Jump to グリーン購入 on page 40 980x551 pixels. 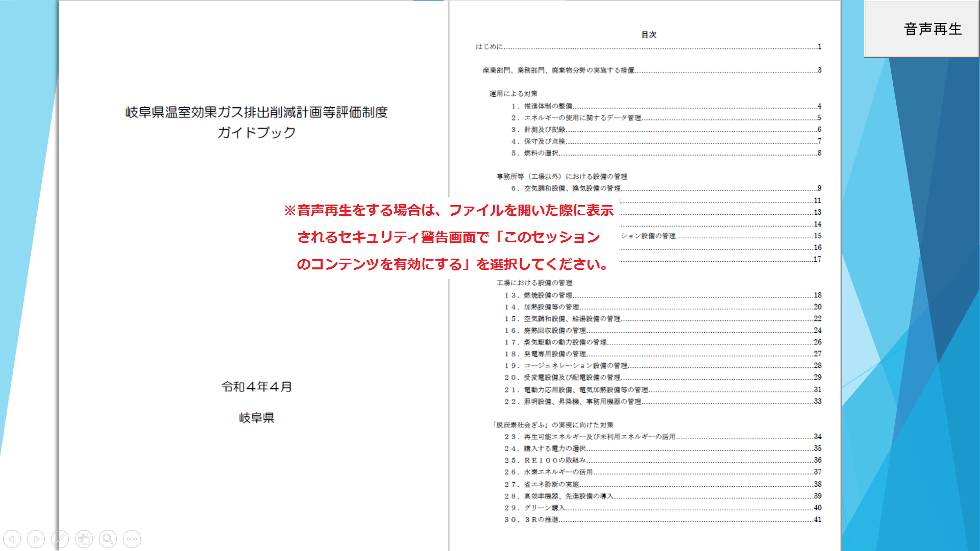click(541, 508)
